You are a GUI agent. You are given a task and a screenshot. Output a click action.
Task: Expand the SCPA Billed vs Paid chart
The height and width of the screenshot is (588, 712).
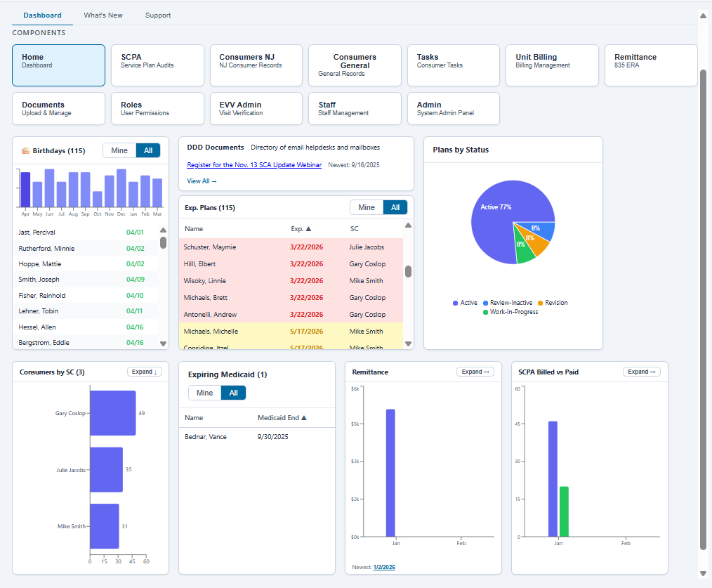tap(641, 372)
